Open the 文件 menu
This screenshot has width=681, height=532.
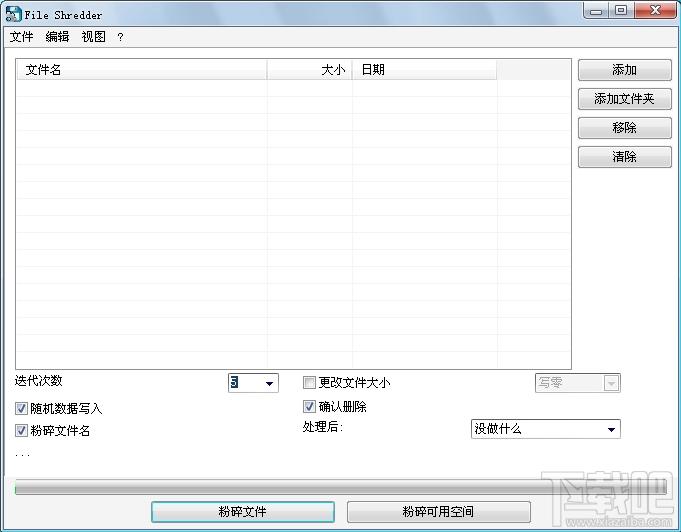click(21, 37)
